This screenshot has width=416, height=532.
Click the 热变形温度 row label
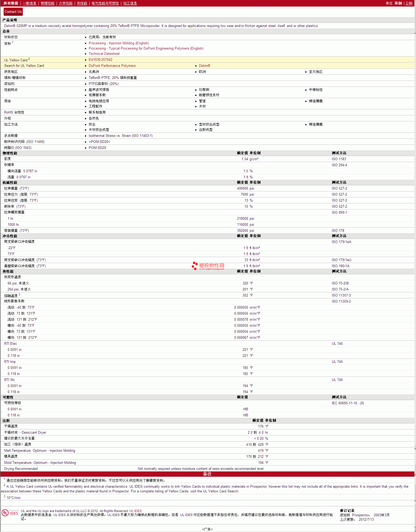pos(13,277)
